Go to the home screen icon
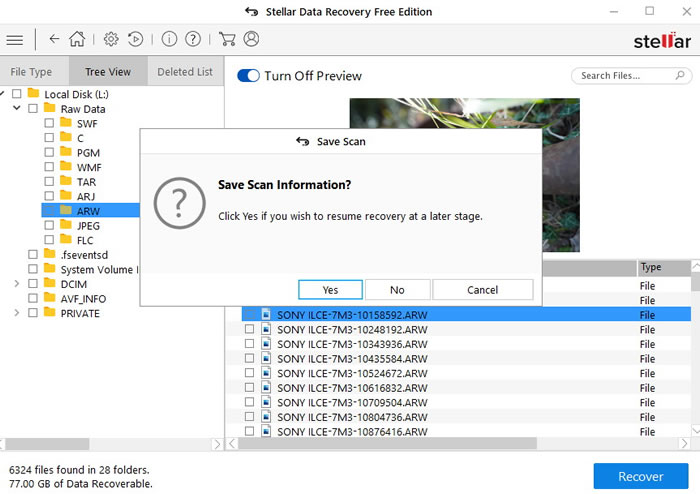This screenshot has height=494, width=700. tap(77, 40)
